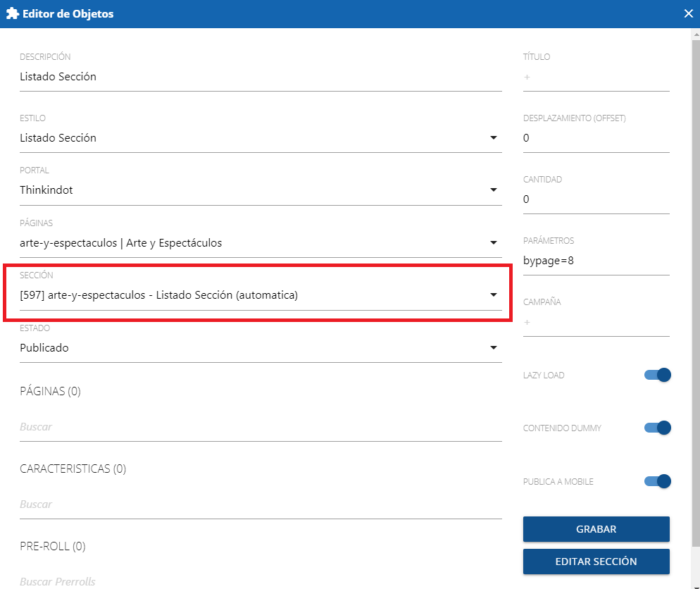Click into the Descripción text field
Image resolution: width=700 pixels, height=589 pixels.
(260, 77)
